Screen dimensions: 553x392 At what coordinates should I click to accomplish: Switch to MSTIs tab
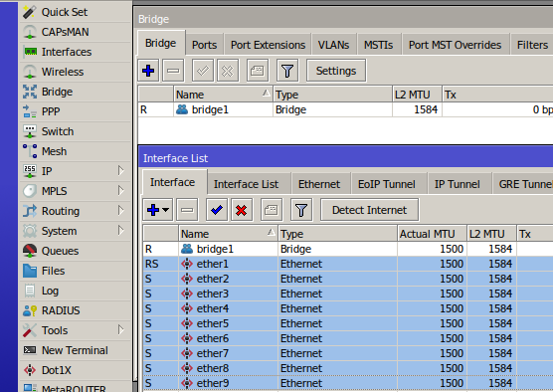(378, 45)
